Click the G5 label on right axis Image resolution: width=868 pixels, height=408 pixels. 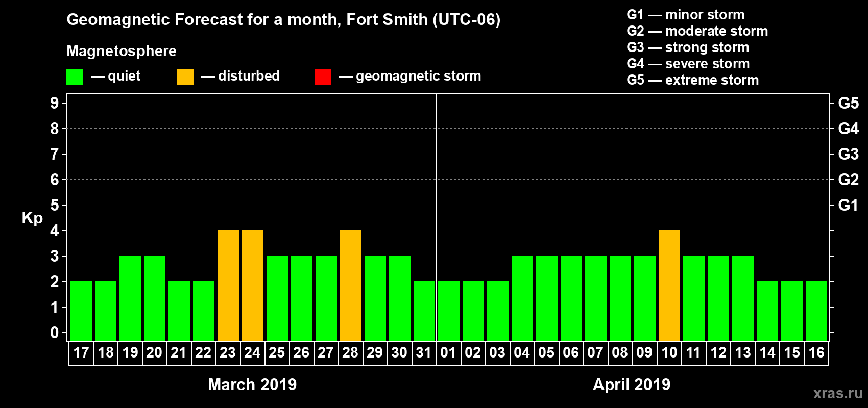click(x=849, y=103)
